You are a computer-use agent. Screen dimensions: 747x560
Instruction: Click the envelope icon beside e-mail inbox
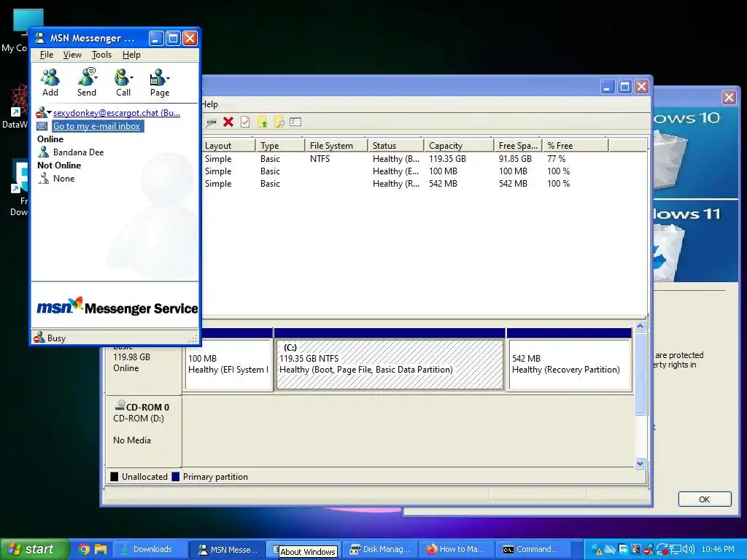tap(42, 126)
